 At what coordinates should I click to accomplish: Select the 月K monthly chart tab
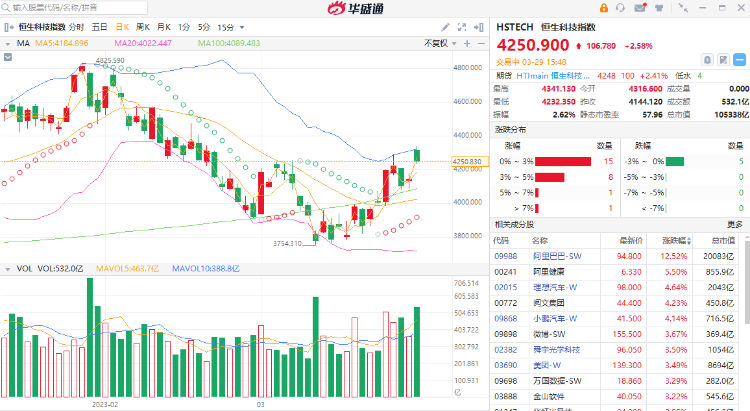164,27
